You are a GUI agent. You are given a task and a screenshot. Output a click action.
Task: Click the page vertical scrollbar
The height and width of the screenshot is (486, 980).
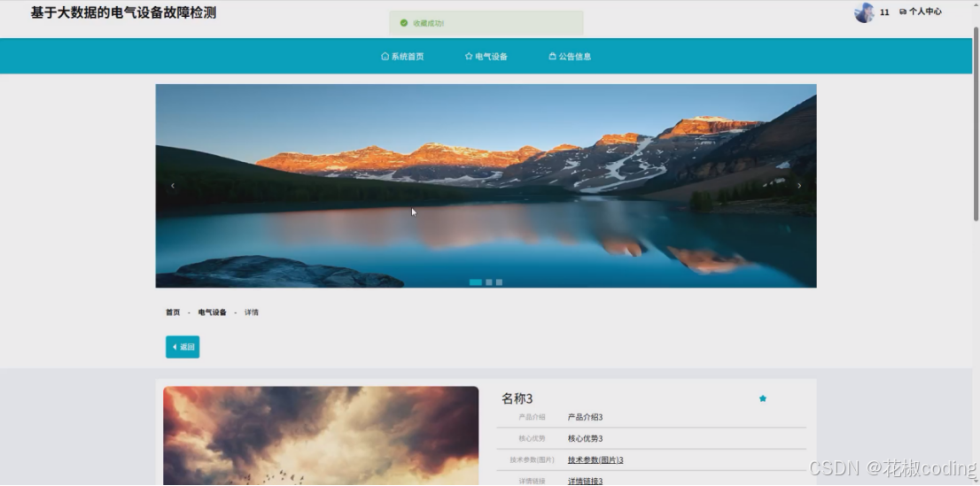tap(976, 124)
